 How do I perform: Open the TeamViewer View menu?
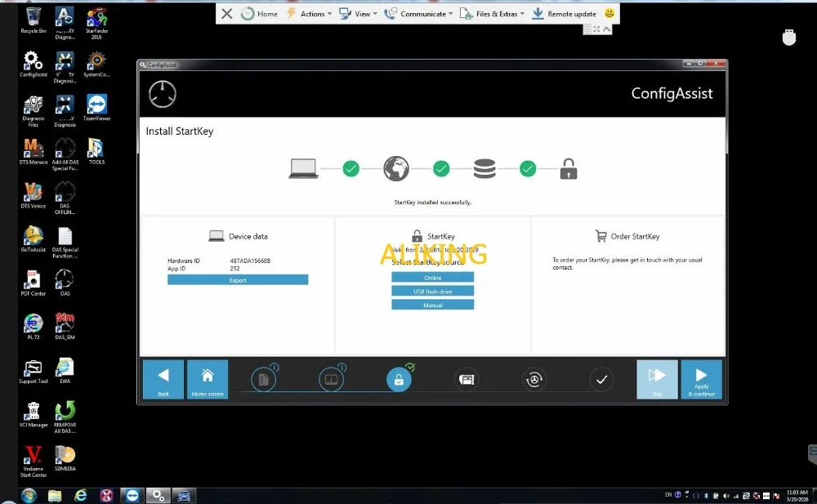point(358,14)
